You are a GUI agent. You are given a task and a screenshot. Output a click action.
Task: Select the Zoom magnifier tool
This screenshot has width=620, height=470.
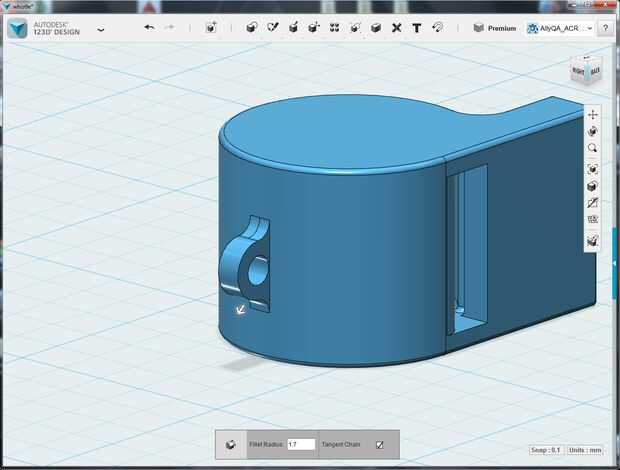593,149
